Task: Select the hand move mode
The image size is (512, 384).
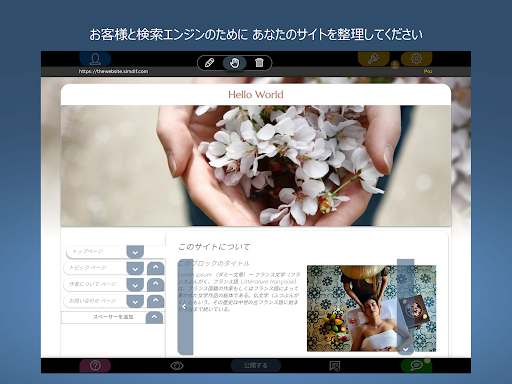Action: 235,63
